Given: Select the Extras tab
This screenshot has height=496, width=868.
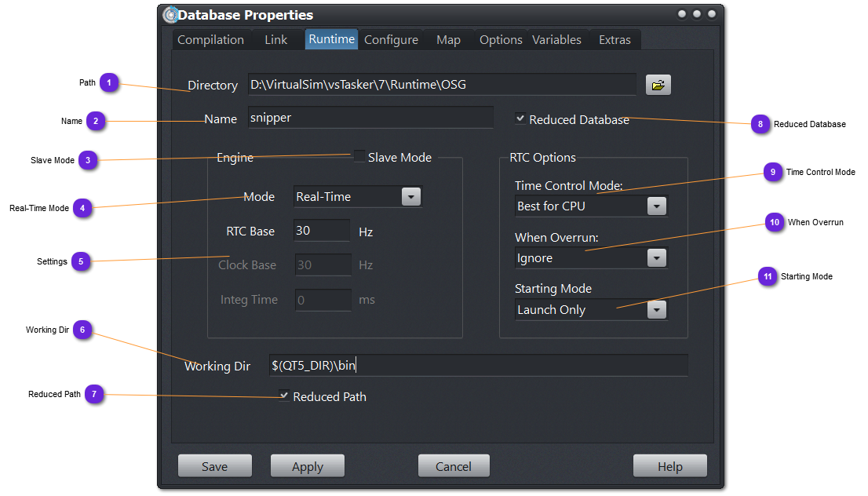Looking at the screenshot, I should (x=615, y=40).
